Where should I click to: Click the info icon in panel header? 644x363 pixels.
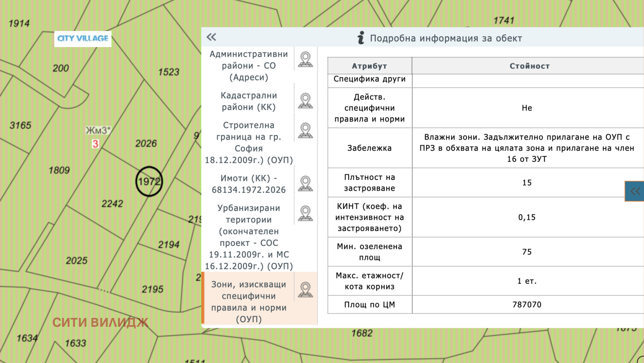pyautogui.click(x=361, y=38)
